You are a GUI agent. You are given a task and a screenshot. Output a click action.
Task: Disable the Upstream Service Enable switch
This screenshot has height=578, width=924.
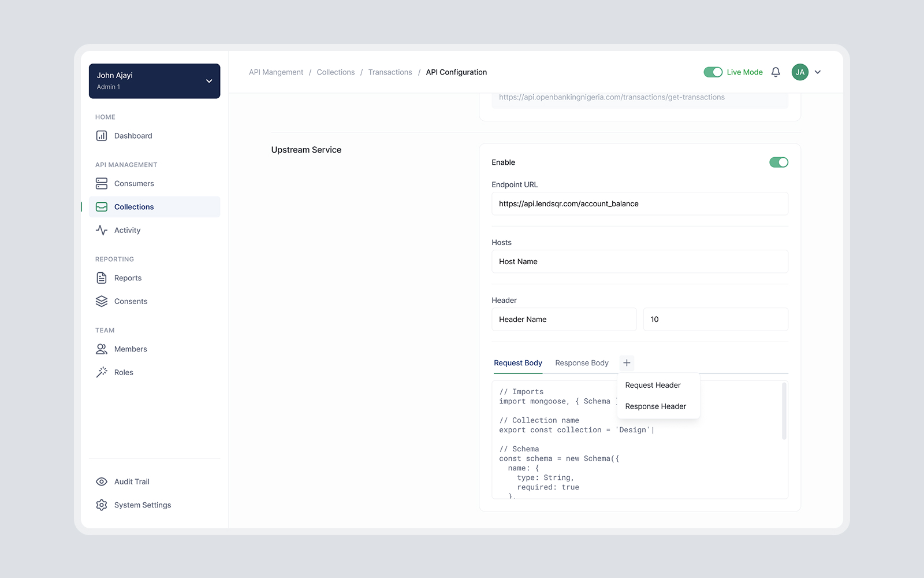pos(779,162)
